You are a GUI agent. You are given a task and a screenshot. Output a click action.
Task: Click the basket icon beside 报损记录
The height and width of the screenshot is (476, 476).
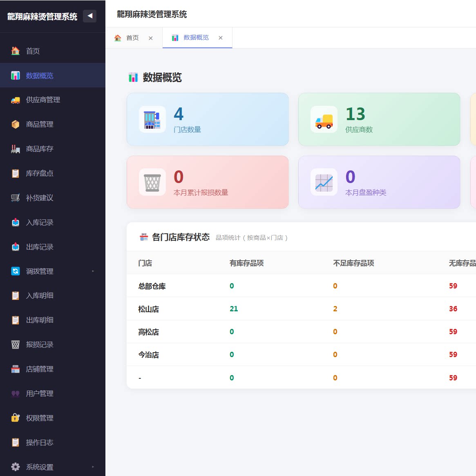[15, 344]
